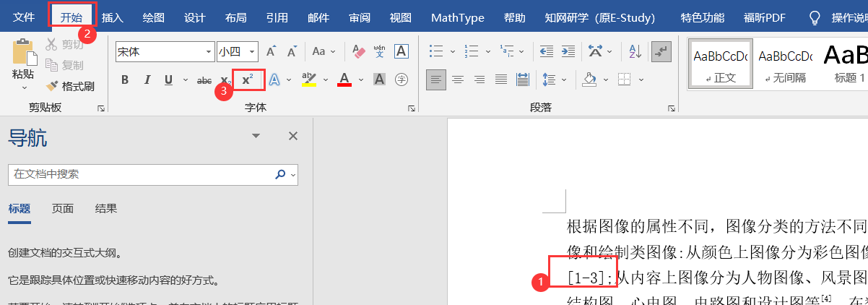Toggle Strikethrough (abc) formatting
Viewport: 868px width, 305px height.
click(204, 80)
